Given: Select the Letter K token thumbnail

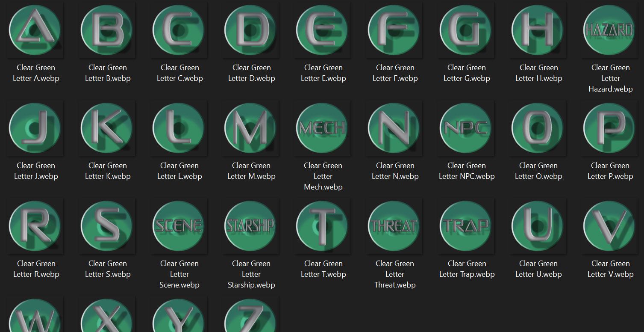Looking at the screenshot, I should coord(107,128).
